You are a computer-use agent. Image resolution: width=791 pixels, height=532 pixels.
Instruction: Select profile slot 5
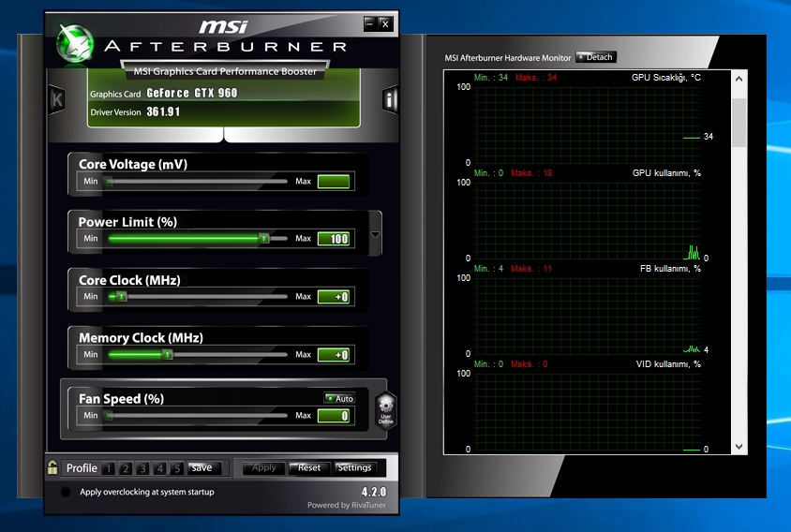176,468
